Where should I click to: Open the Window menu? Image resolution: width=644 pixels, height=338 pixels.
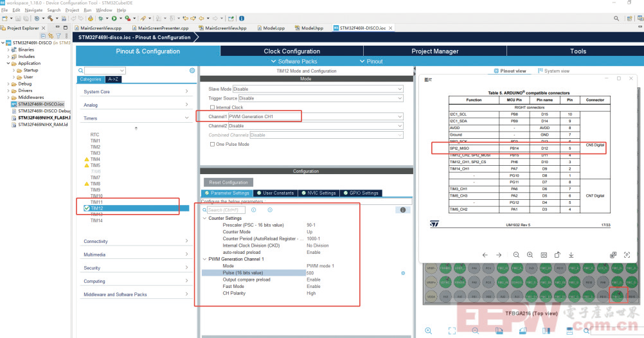point(104,10)
